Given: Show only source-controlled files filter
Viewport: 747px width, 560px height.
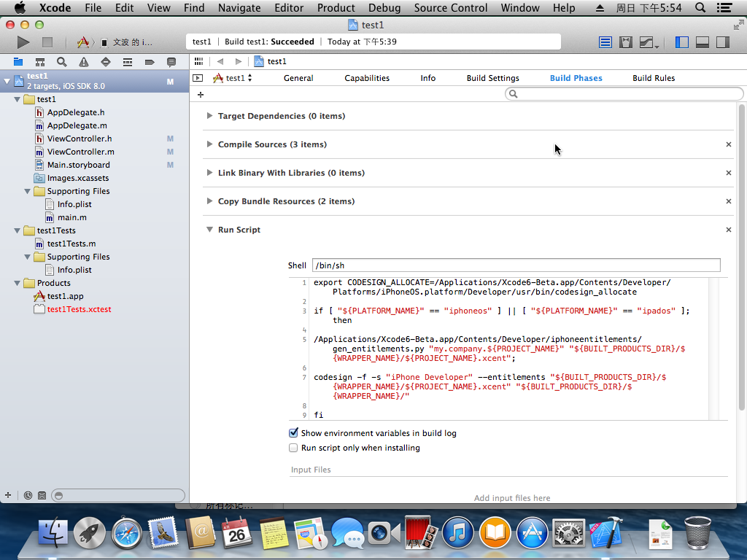Looking at the screenshot, I should click(x=42, y=495).
